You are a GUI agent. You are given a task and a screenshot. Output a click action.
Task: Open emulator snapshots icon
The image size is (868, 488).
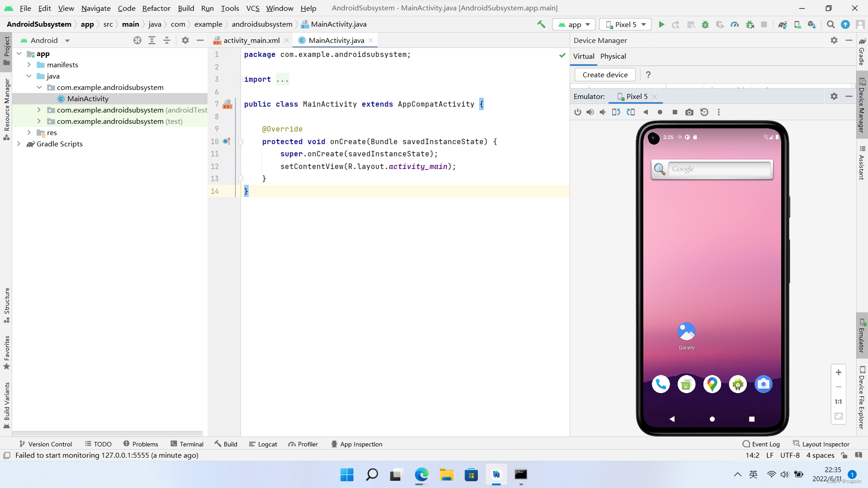click(704, 112)
